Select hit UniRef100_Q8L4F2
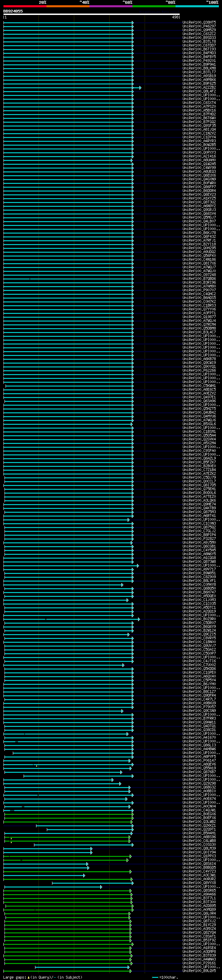The width and height of the screenshot is (222, 980). 199,91
